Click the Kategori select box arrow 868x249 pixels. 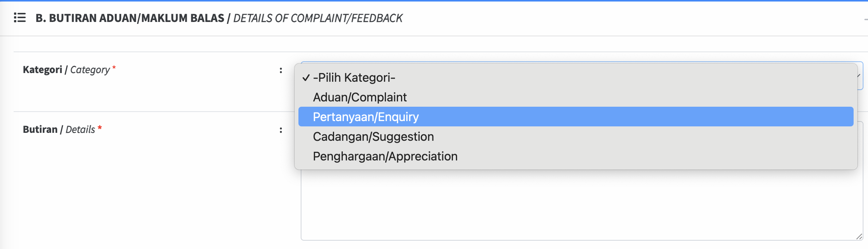(859, 76)
